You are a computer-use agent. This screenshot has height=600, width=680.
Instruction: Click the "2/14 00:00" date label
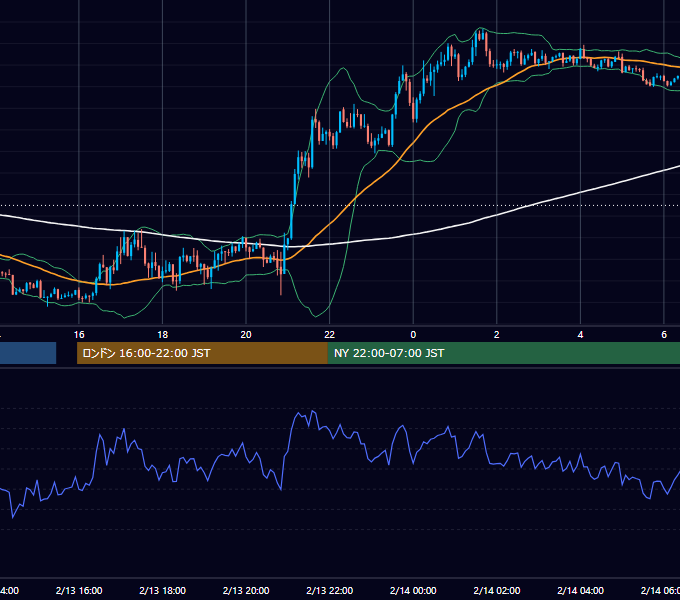coord(413,590)
